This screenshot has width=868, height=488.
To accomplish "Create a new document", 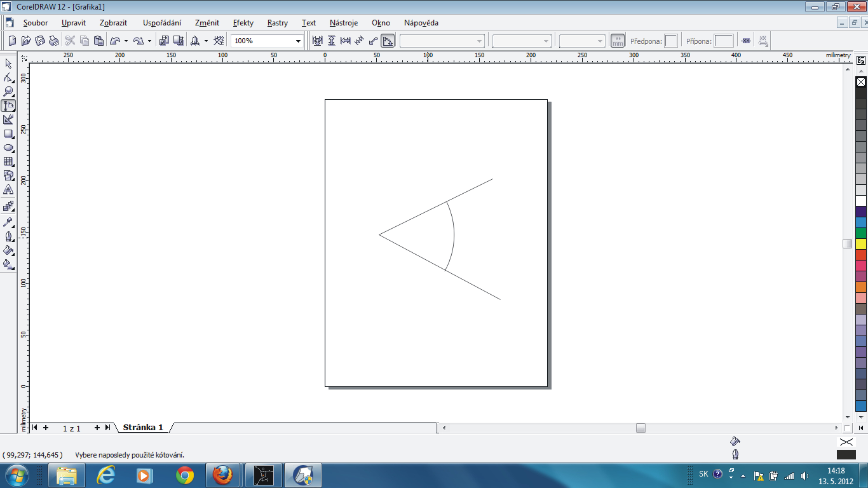I will point(12,41).
